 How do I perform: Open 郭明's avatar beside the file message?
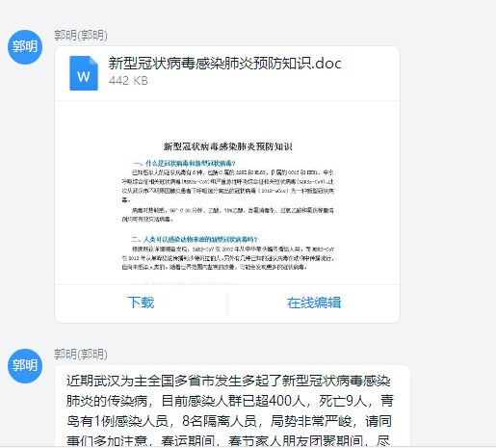click(25, 47)
